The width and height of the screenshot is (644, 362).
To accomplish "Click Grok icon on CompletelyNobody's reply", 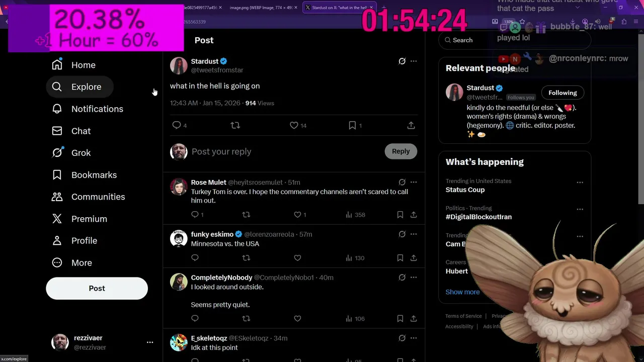I will (x=402, y=278).
